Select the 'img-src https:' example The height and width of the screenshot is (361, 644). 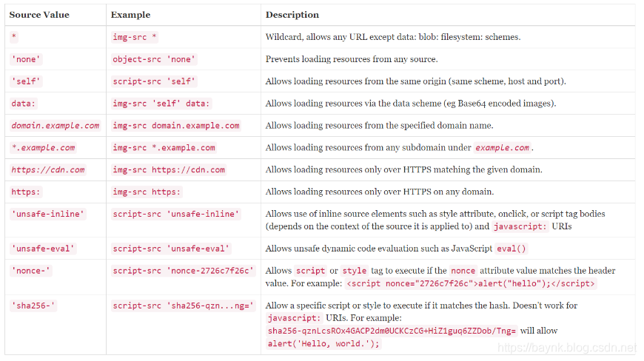147,192
